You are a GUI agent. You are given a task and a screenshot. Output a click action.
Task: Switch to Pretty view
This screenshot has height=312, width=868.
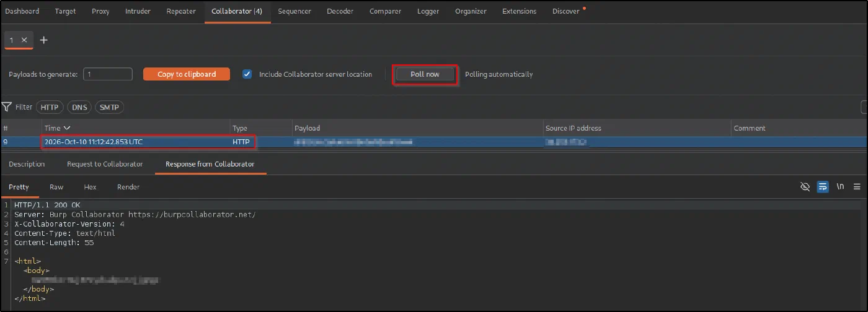pos(19,187)
